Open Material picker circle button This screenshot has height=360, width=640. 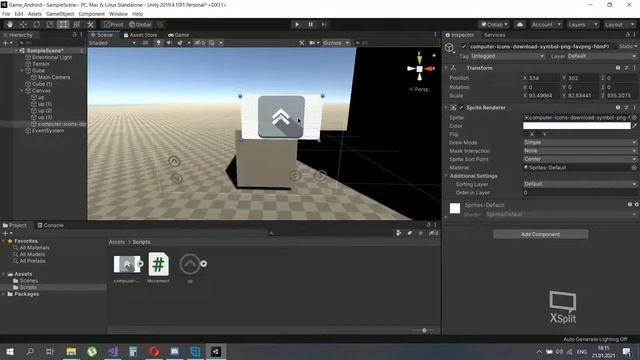(634, 168)
